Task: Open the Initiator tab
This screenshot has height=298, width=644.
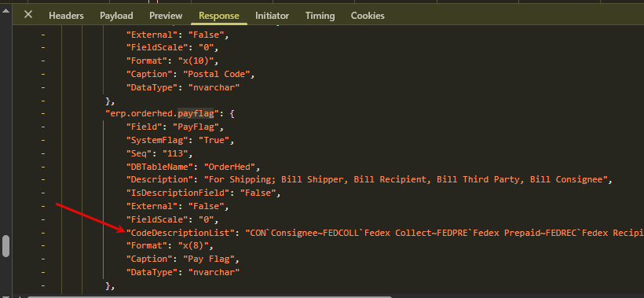Action: point(272,16)
